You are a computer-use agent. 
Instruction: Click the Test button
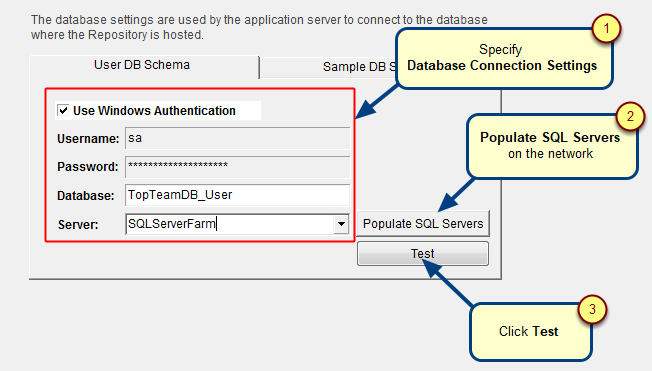422,253
